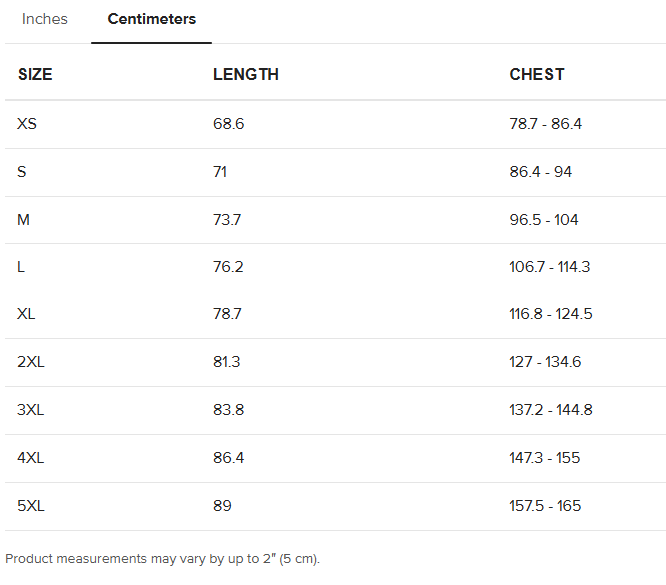
Task: Select the XS size row label
Action: click(x=27, y=124)
